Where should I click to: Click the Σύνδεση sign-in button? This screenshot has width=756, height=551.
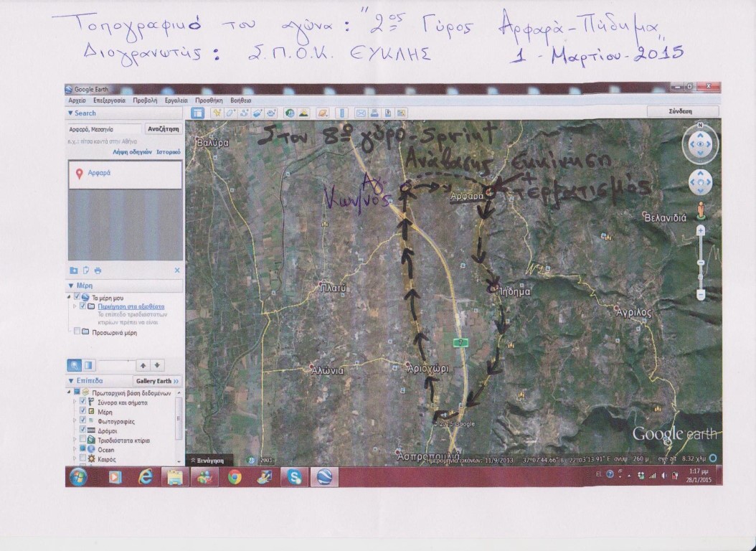pos(681,111)
